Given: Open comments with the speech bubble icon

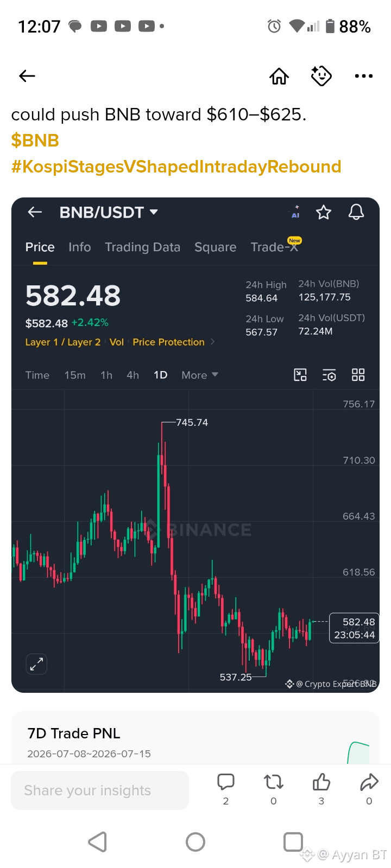Looking at the screenshot, I should point(226,782).
